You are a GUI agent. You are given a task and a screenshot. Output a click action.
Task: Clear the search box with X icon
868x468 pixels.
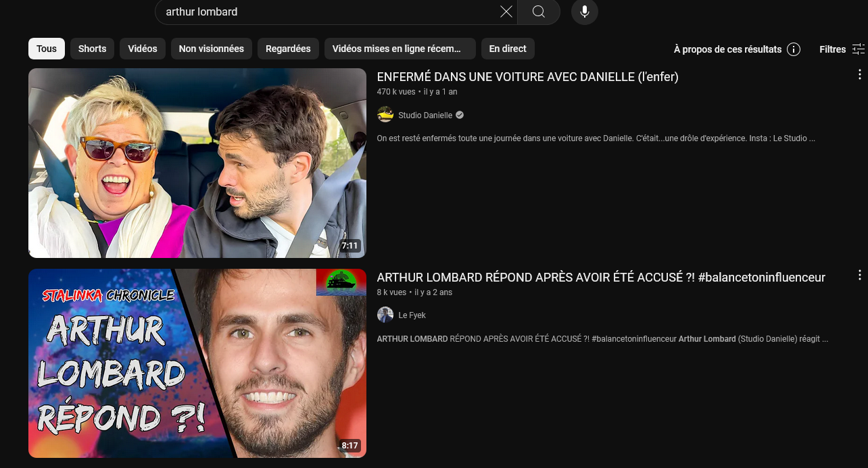(506, 11)
